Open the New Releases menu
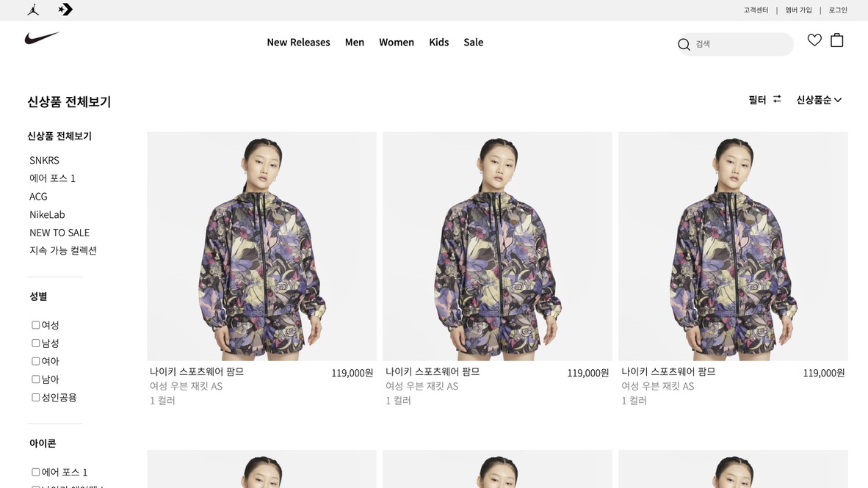868x488 pixels. click(298, 42)
